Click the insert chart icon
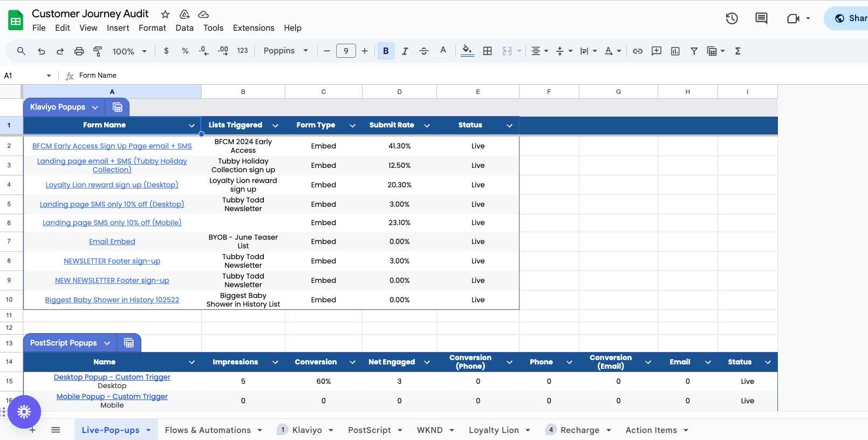This screenshot has width=868, height=440. pos(675,51)
